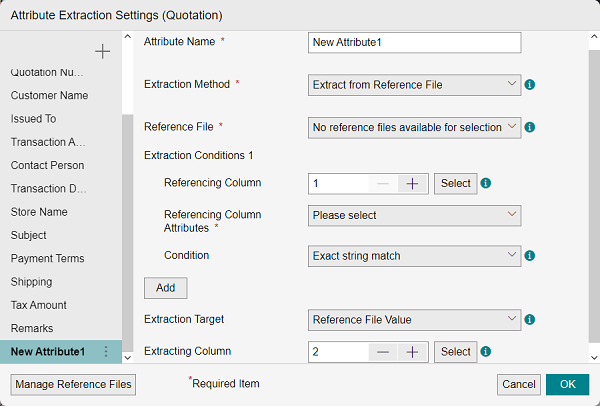The image size is (600, 406).
Task: Select Payment Terms in attribute list
Action: 47,259
